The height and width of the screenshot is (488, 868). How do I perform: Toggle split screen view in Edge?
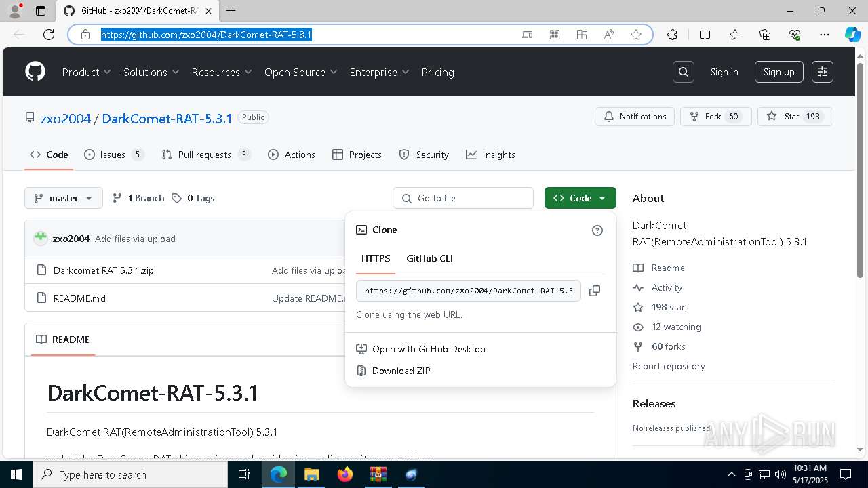(705, 35)
